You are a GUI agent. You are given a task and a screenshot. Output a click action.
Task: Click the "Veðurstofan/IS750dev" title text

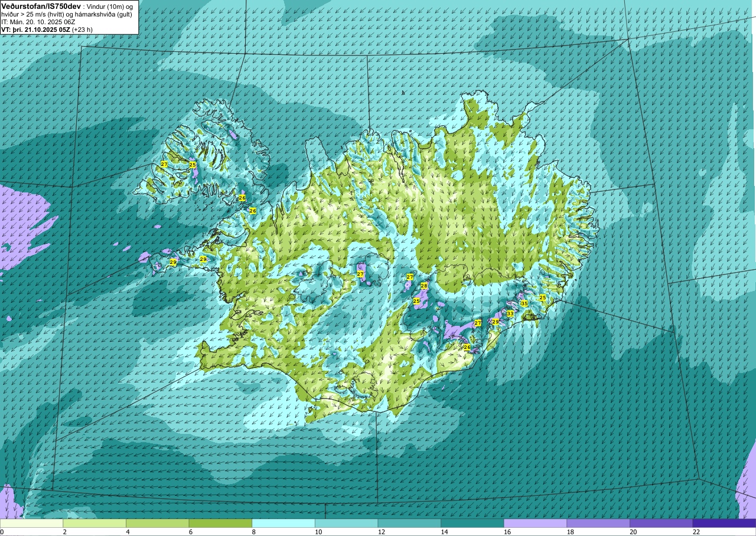[41, 5]
